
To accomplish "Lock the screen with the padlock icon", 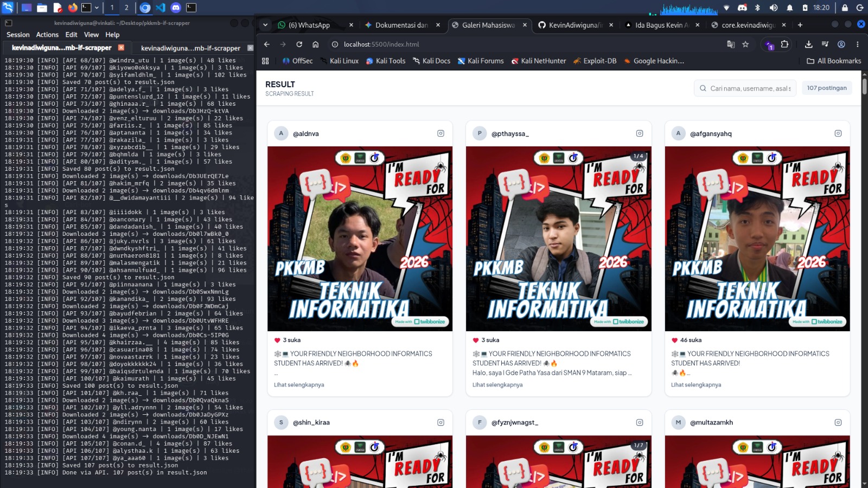I will [845, 8].
